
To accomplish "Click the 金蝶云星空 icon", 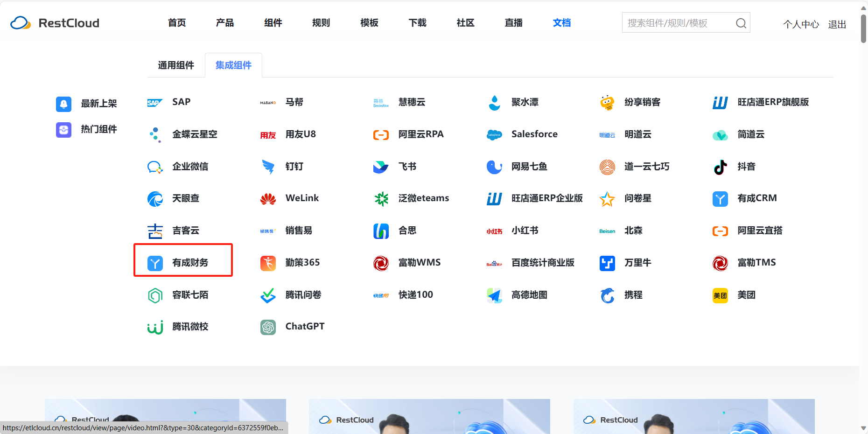I will (x=155, y=135).
